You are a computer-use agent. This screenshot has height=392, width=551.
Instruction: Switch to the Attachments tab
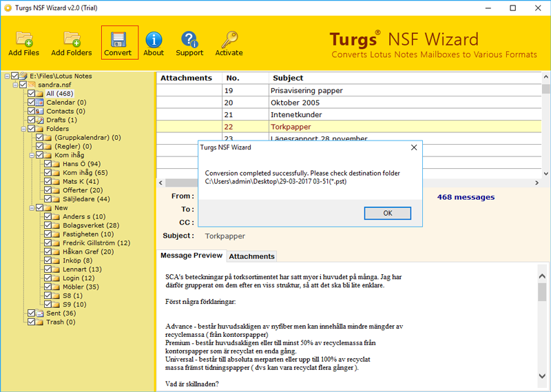tap(251, 256)
